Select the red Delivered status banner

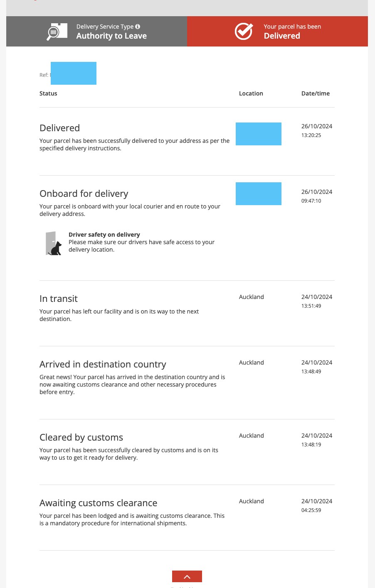point(277,31)
